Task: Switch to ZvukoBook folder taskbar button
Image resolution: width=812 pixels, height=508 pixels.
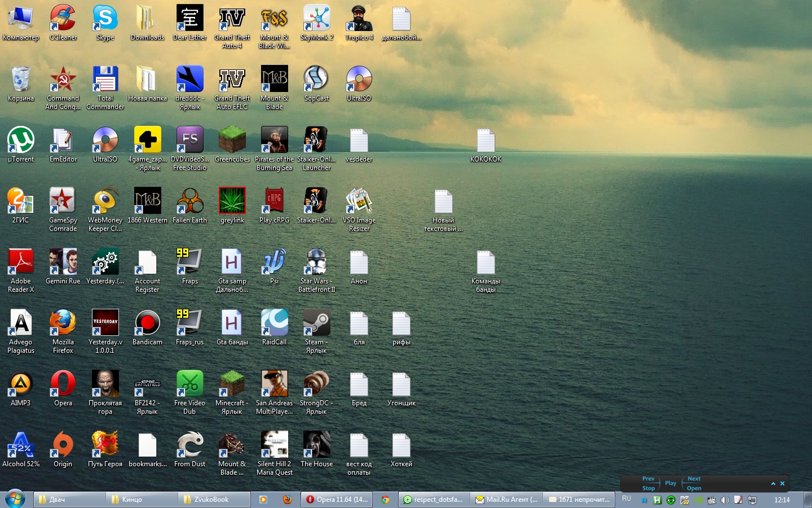Action: (214, 500)
